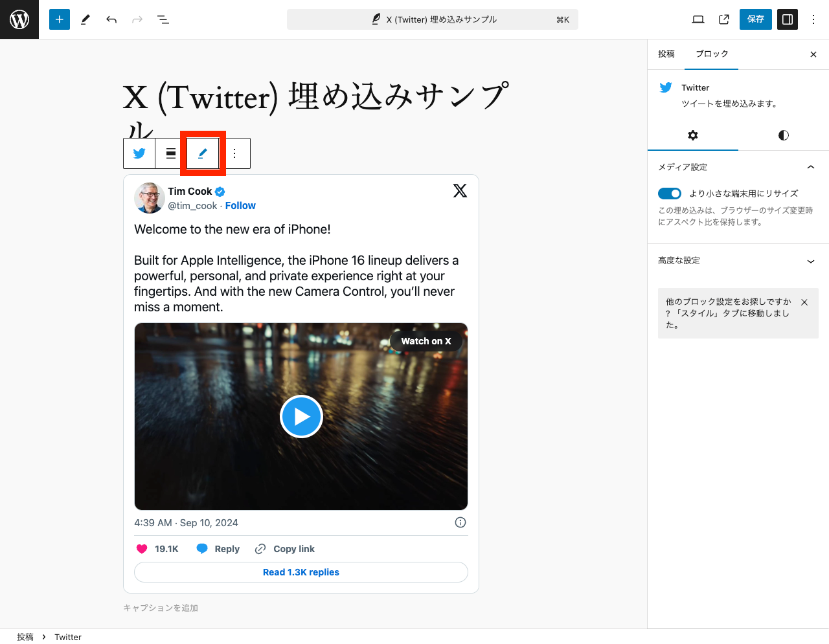Viewport: 829px width, 644px height.
Task: Close the settings sidebar
Action: pyautogui.click(x=813, y=54)
